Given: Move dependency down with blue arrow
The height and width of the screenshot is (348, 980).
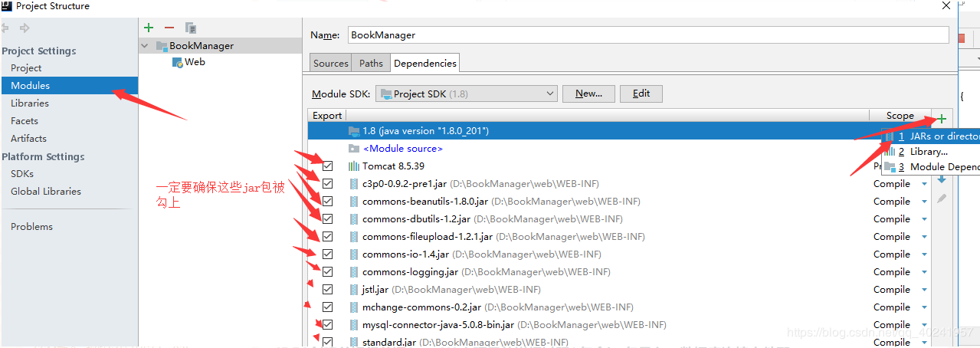Looking at the screenshot, I should [x=942, y=179].
